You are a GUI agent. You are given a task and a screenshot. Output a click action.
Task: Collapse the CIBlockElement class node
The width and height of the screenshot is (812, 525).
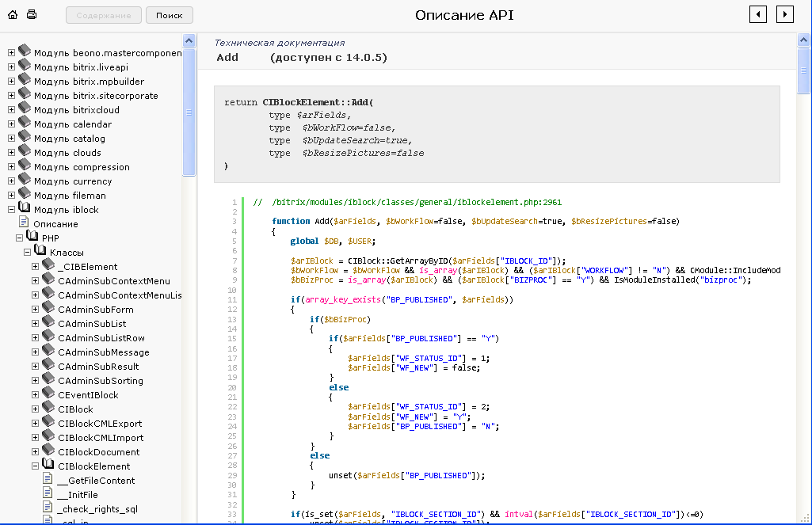(36, 466)
